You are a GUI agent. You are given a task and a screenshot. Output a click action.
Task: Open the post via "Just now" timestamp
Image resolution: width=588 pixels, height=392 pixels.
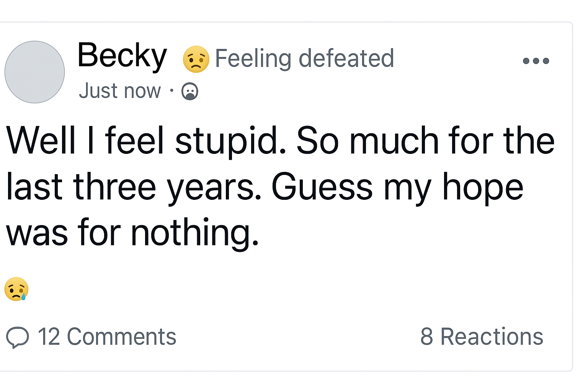point(119,91)
